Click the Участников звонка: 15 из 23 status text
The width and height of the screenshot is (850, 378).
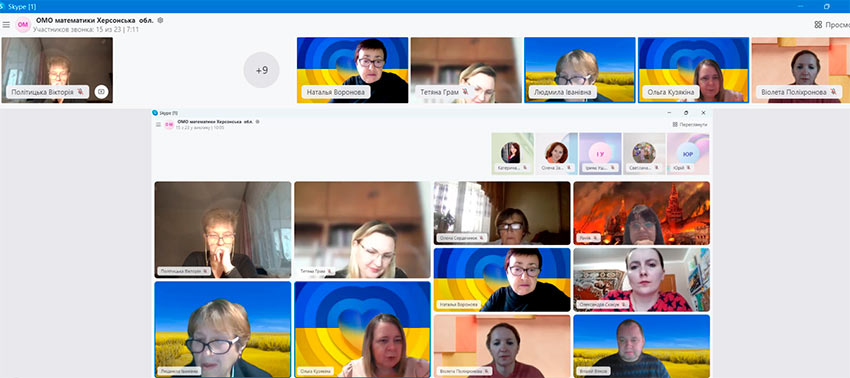86,29
